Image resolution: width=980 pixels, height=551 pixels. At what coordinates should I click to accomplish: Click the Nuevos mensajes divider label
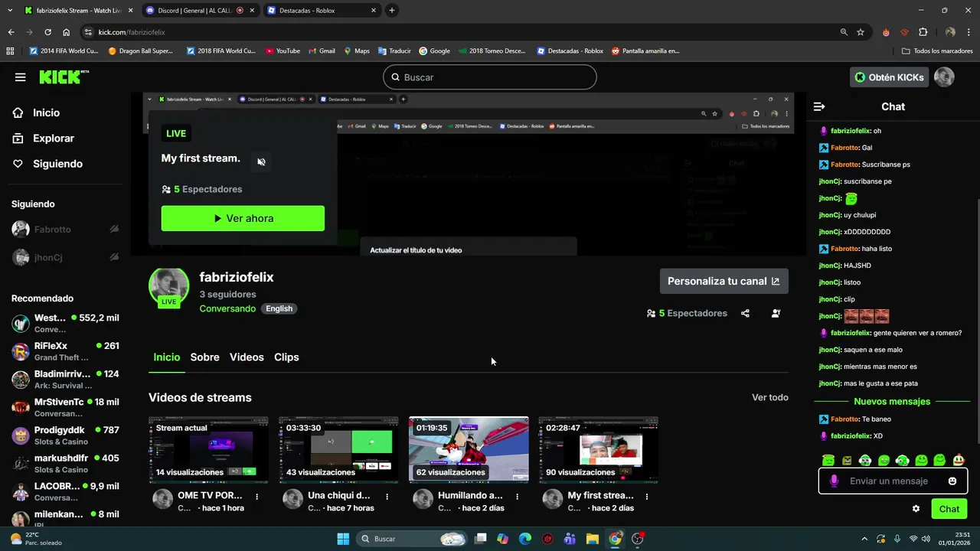click(892, 402)
